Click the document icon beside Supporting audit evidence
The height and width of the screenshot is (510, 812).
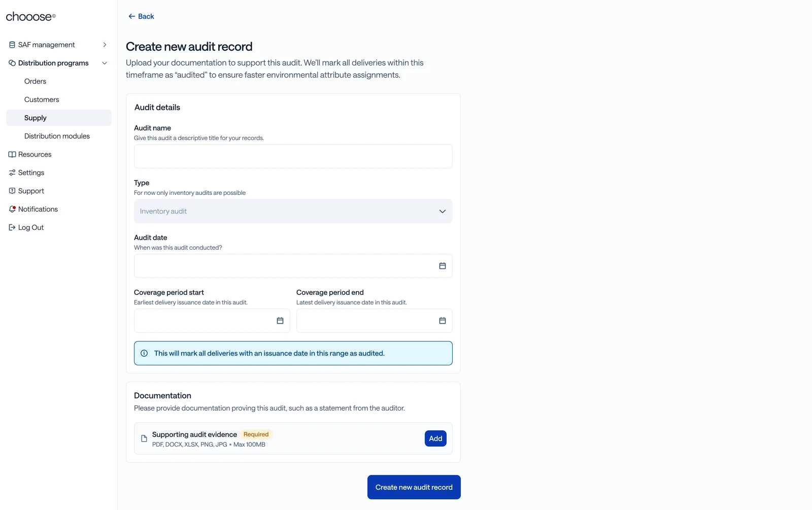[144, 438]
